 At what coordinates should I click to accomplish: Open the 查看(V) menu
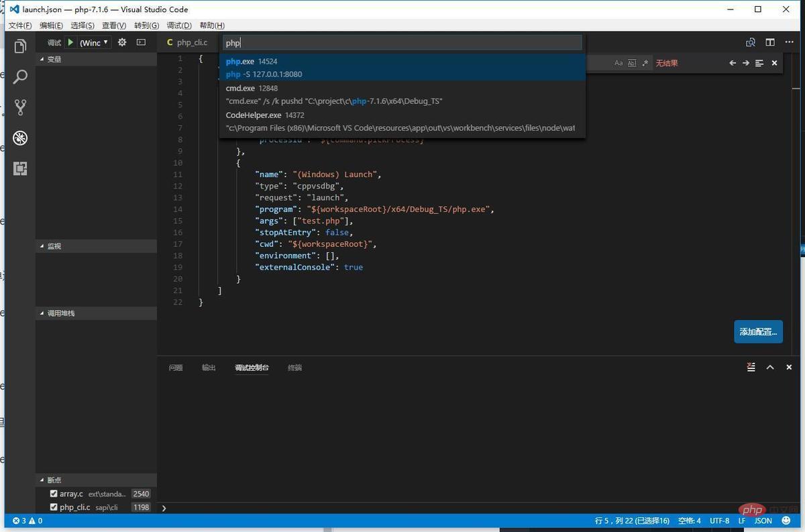[x=114, y=25]
